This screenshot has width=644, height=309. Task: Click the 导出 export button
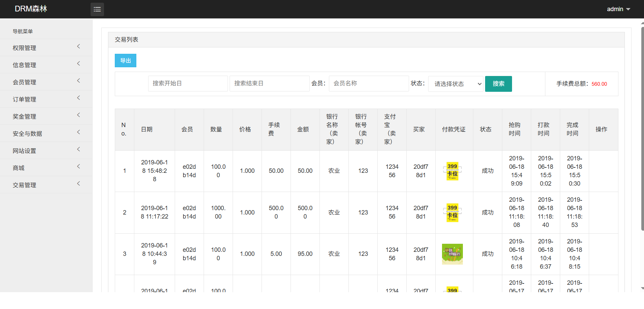[x=126, y=61]
